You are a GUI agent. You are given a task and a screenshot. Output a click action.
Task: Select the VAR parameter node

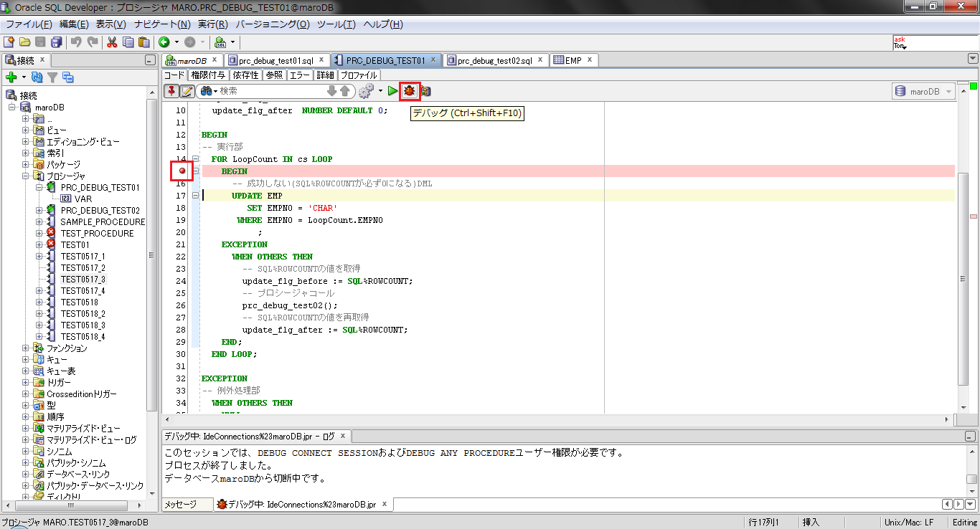[x=83, y=199]
